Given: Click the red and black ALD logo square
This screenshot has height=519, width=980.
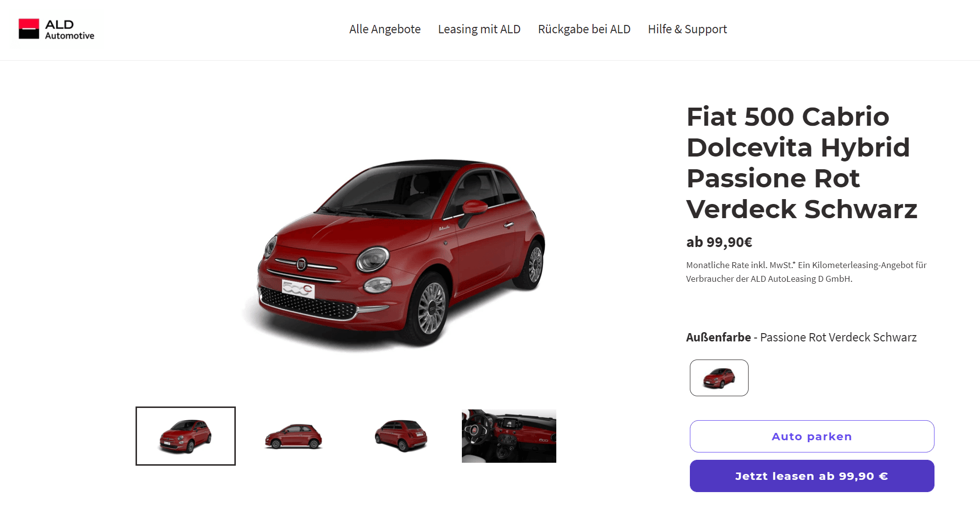Looking at the screenshot, I should (29, 29).
